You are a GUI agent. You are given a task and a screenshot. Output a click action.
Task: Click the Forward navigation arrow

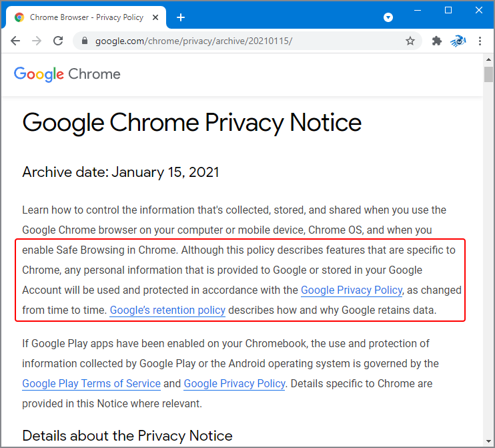[37, 41]
